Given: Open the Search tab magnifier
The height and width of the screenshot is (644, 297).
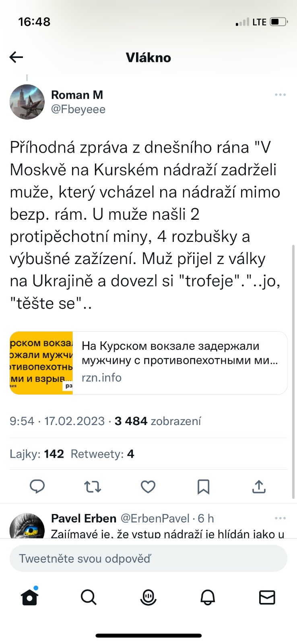Looking at the screenshot, I should (89, 597).
